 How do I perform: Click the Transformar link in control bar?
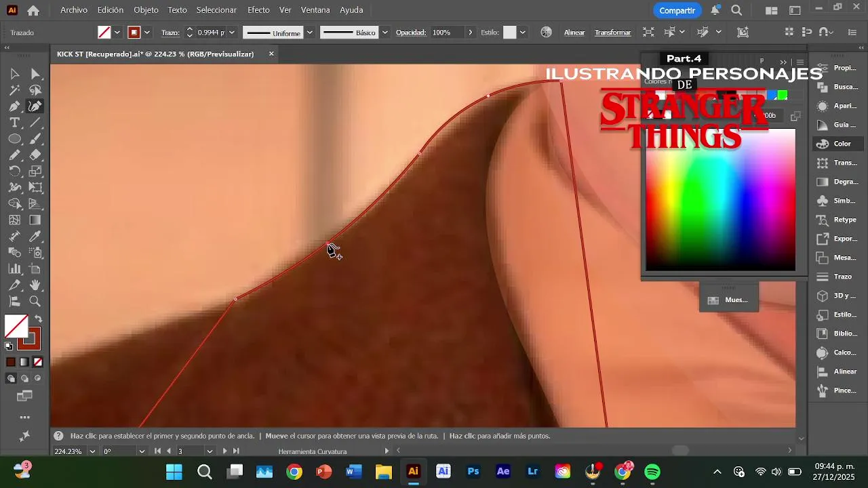click(613, 33)
